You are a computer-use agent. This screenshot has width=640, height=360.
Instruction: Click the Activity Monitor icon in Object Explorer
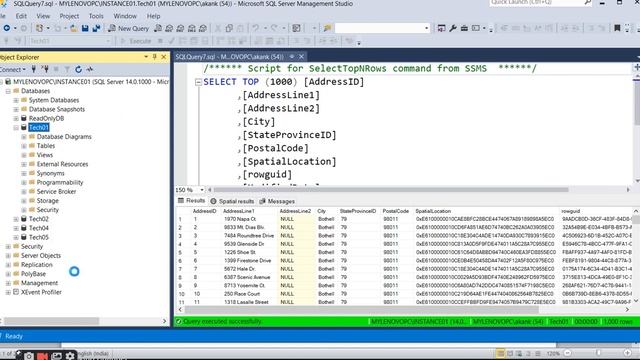[90, 69]
